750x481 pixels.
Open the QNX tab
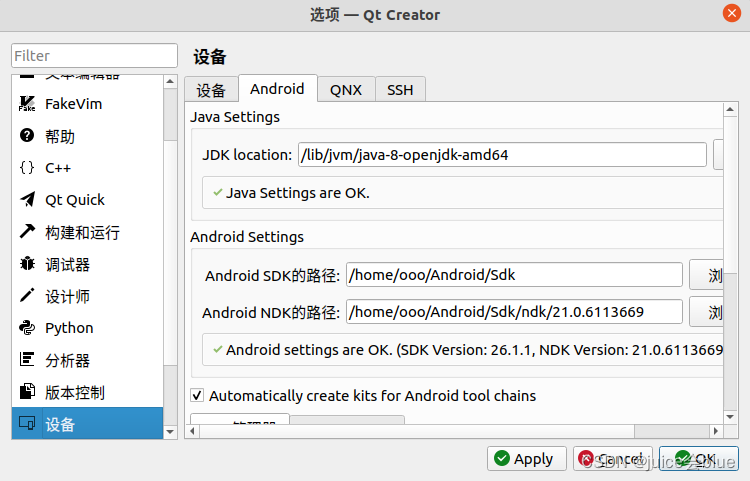(346, 89)
